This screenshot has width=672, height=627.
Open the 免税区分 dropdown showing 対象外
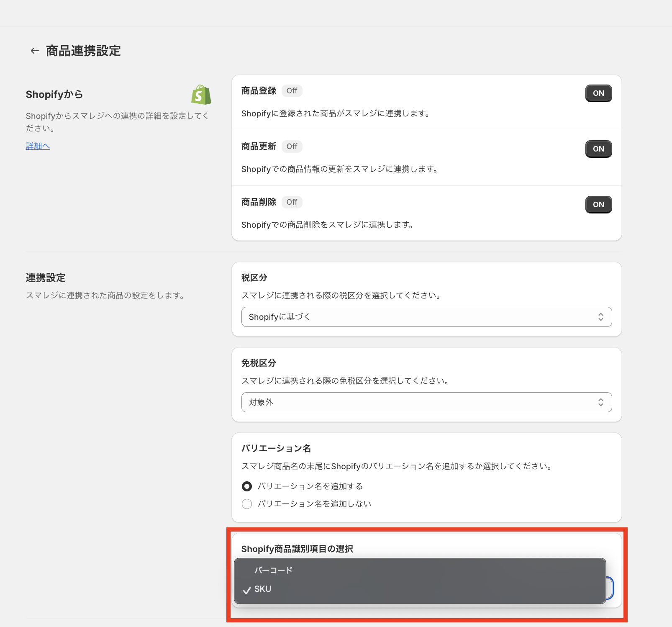click(426, 402)
